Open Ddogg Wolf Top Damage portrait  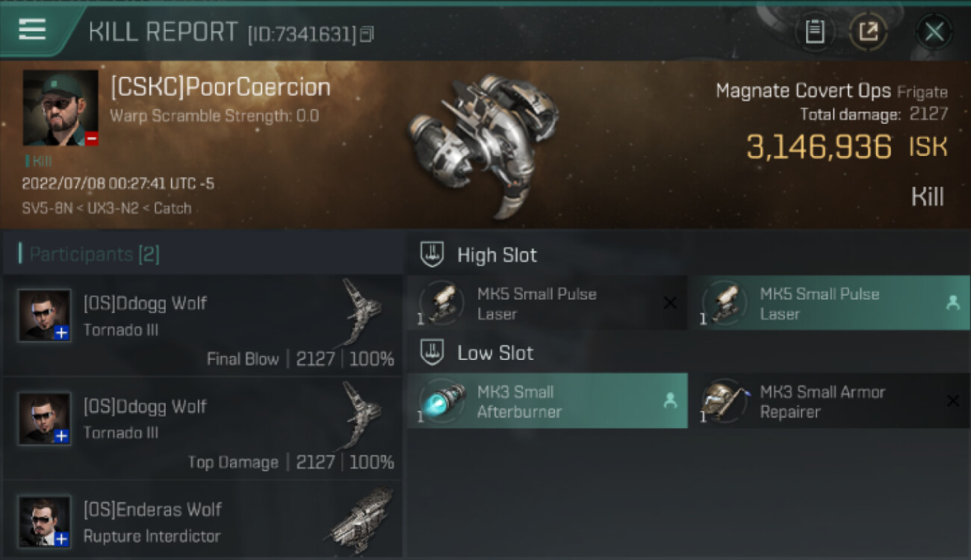pos(45,419)
